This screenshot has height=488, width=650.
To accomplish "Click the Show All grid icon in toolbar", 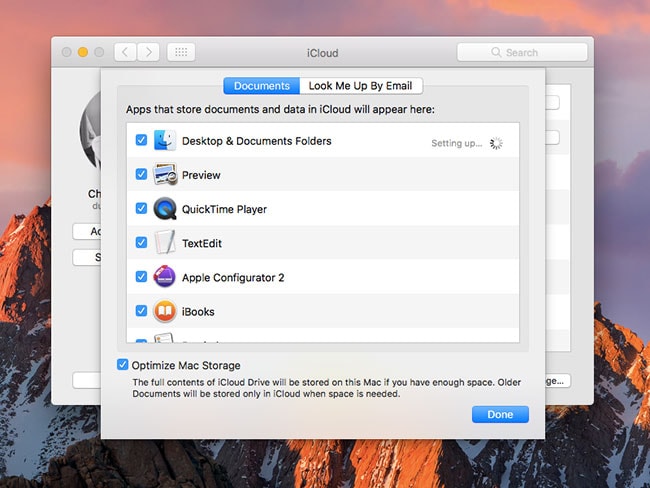I will coord(181,52).
